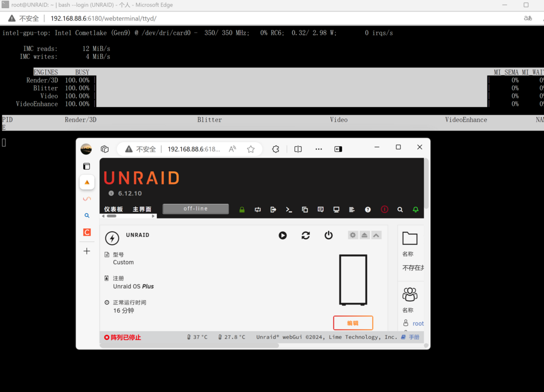
Task: Click the version info icon beside 6.12.10
Action: pos(111,194)
